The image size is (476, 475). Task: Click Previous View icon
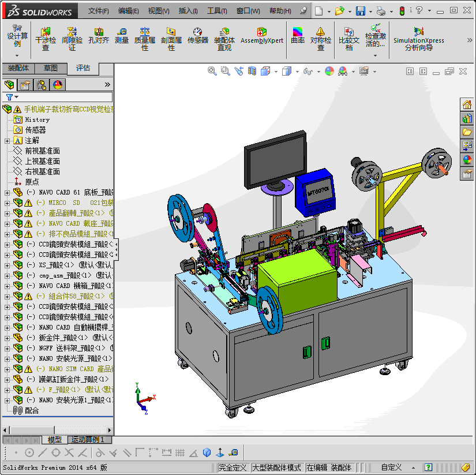pos(239,71)
